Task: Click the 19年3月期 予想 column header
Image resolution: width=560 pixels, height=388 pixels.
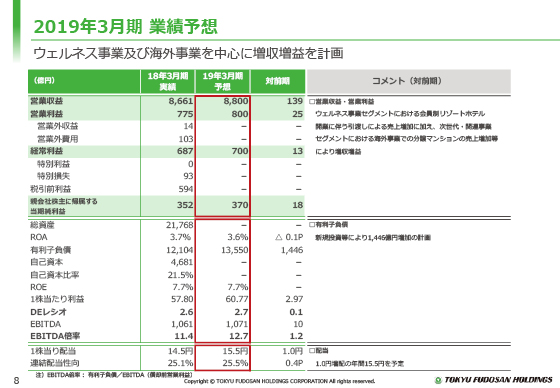Action: 222,81
